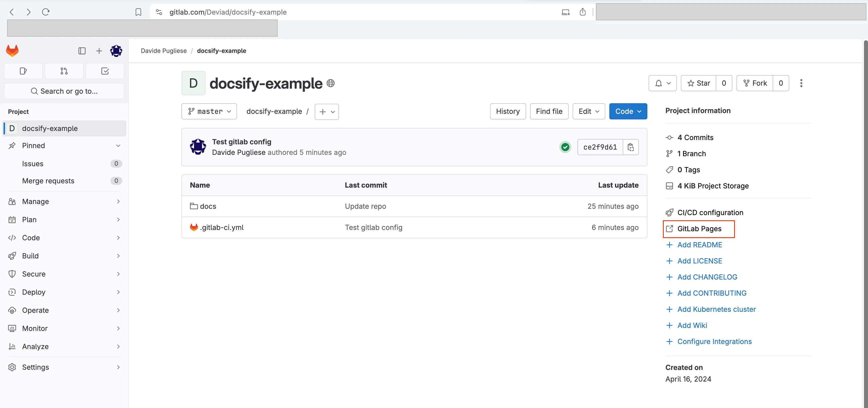Screen dimensions: 868x408
Task: Click the merge requests icon in sidebar
Action: pyautogui.click(x=64, y=71)
